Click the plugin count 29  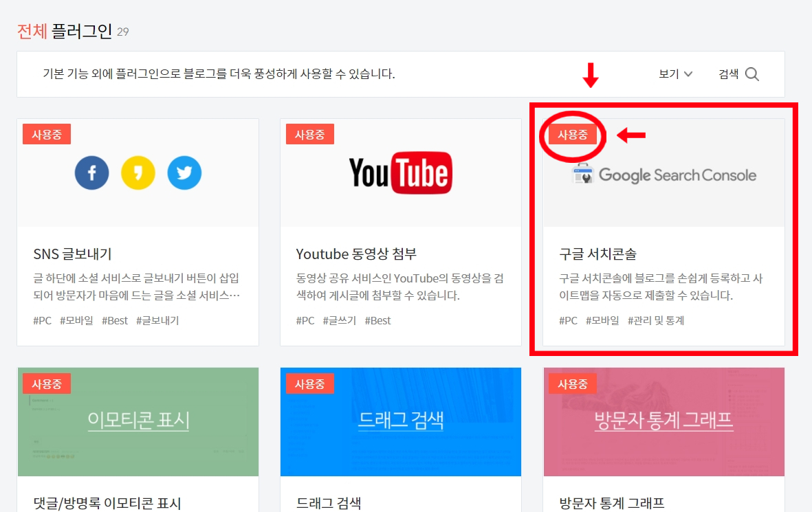[123, 32]
